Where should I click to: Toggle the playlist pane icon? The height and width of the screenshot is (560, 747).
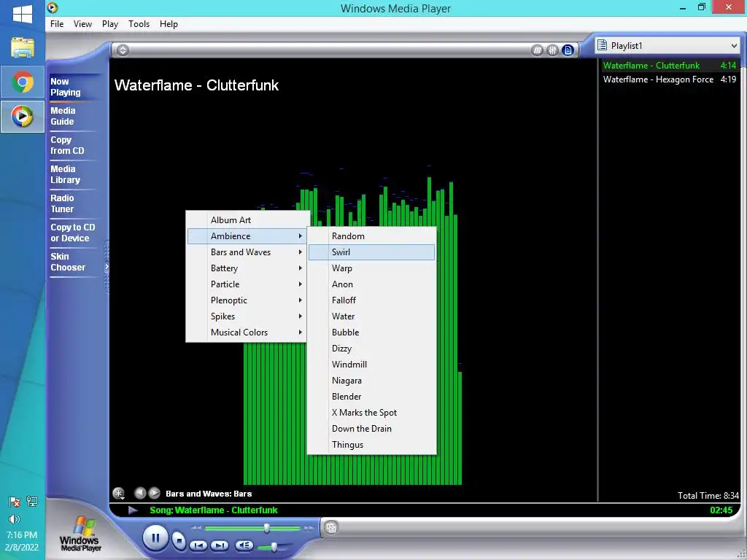click(x=568, y=50)
